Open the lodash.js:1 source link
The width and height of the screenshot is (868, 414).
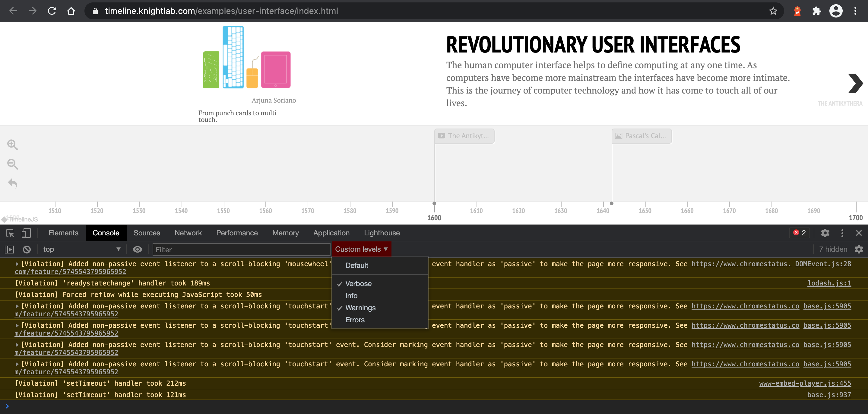tap(829, 283)
